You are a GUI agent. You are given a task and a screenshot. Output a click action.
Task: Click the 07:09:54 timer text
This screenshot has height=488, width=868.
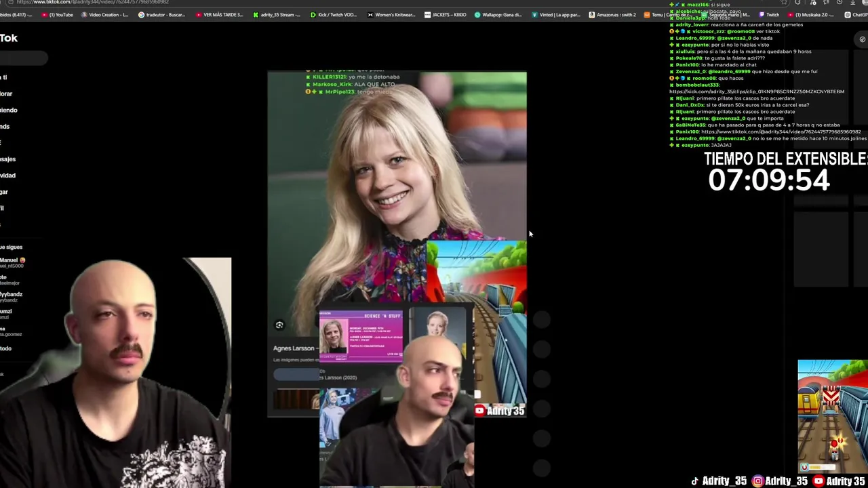769,180
